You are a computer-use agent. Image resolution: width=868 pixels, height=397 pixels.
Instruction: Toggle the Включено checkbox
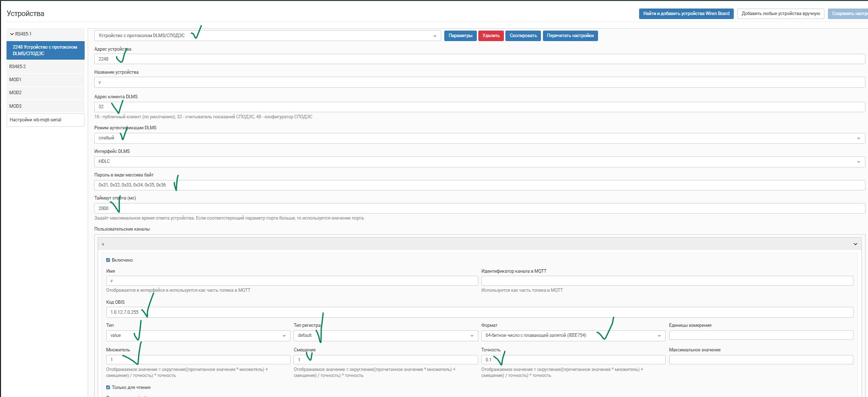[108, 260]
